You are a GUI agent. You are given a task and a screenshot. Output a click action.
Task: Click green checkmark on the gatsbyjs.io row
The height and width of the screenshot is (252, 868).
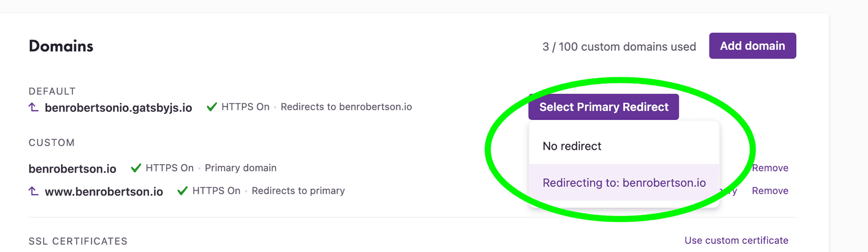pyautogui.click(x=211, y=107)
